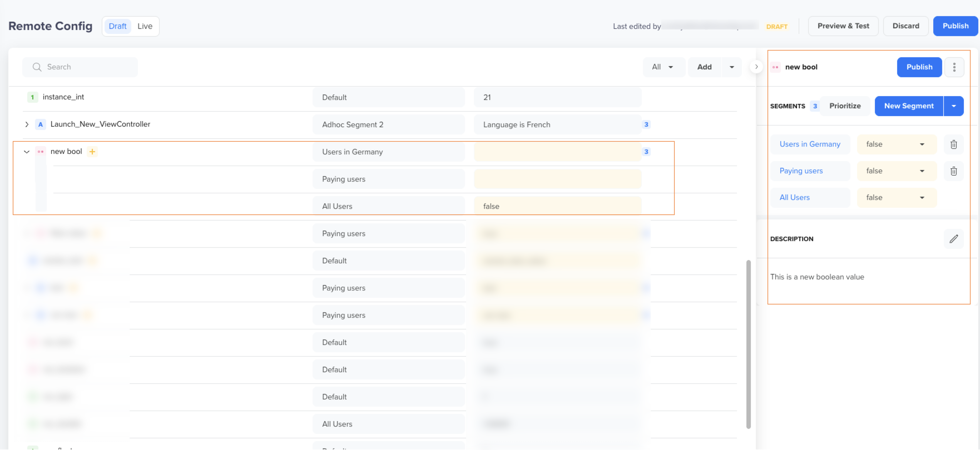Collapse the side panel with the arrow

(x=756, y=67)
